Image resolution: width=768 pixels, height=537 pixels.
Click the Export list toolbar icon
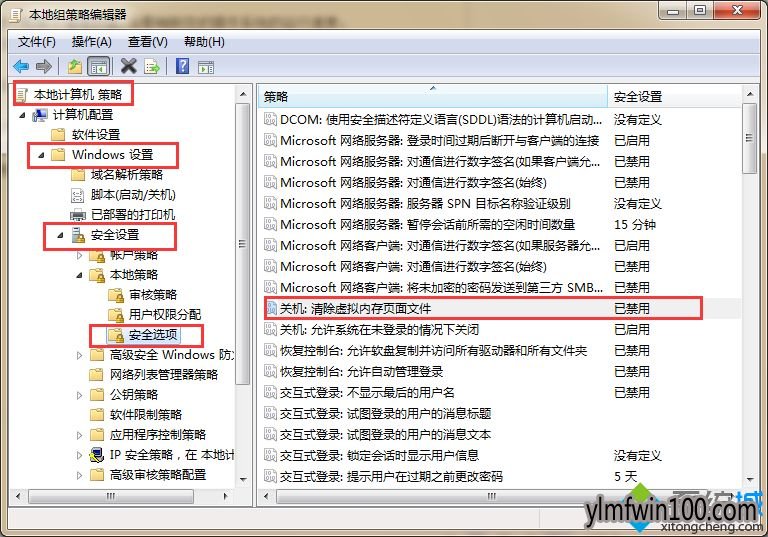tap(152, 66)
